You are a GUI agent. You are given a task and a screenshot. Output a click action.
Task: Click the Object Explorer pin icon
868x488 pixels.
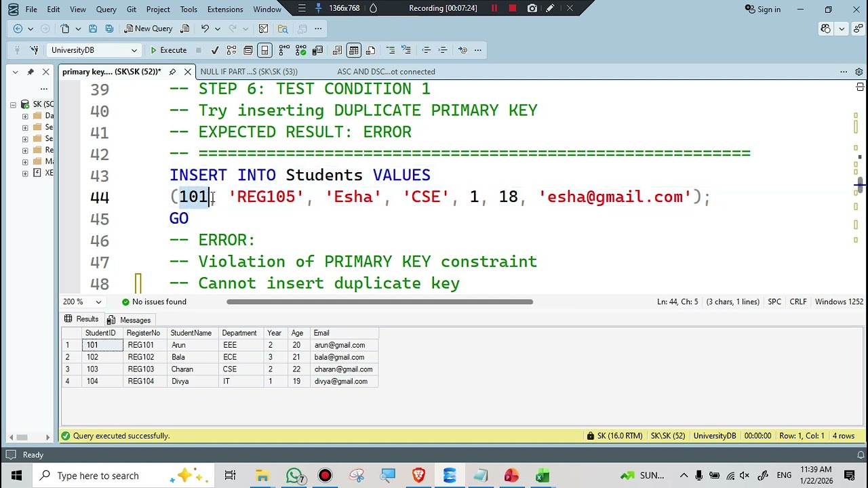click(31, 72)
